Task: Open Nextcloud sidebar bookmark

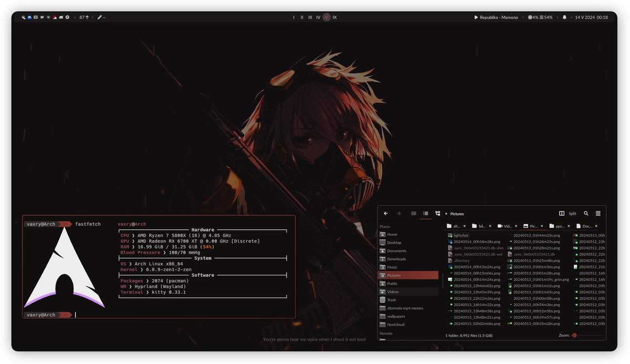Action: (x=408, y=324)
